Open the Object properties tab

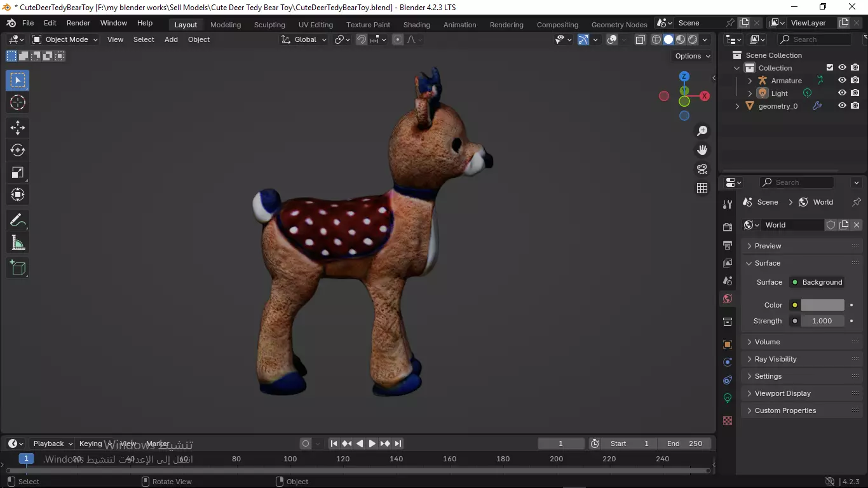(728, 344)
